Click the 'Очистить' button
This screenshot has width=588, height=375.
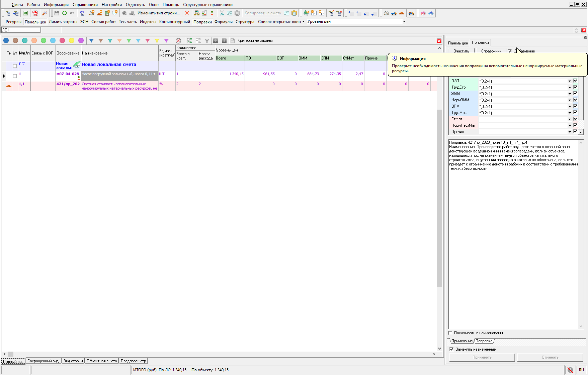click(x=461, y=51)
